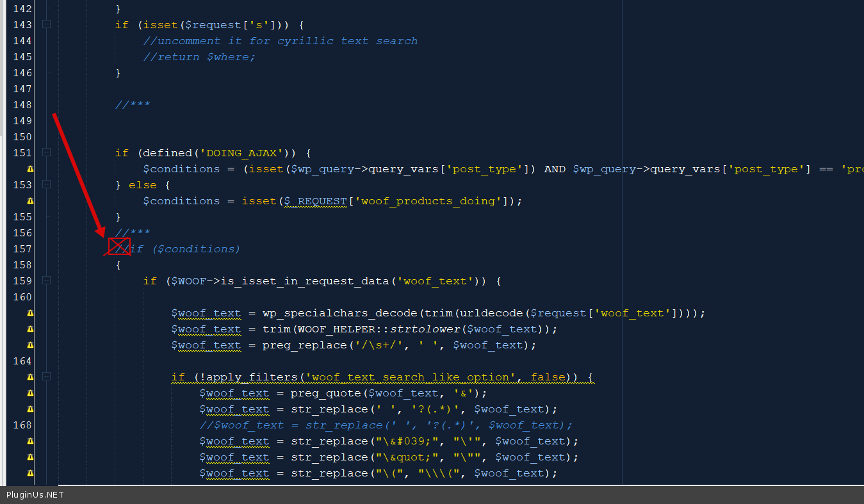Viewport: 864px width, 504px height.
Task: Click warning icon on the preg_quote line
Action: [x=30, y=393]
